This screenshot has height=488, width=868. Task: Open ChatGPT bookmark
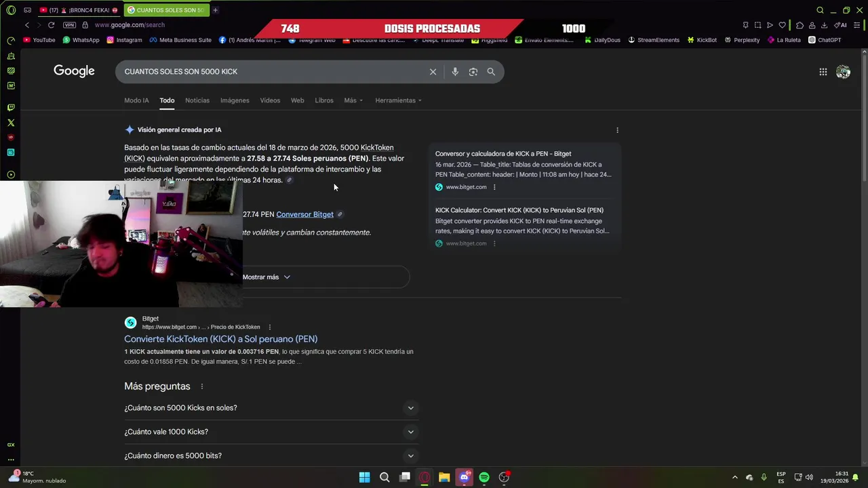(x=825, y=40)
